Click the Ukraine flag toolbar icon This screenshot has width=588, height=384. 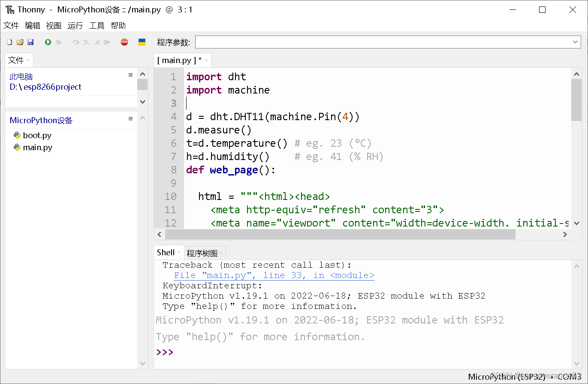pyautogui.click(x=142, y=42)
